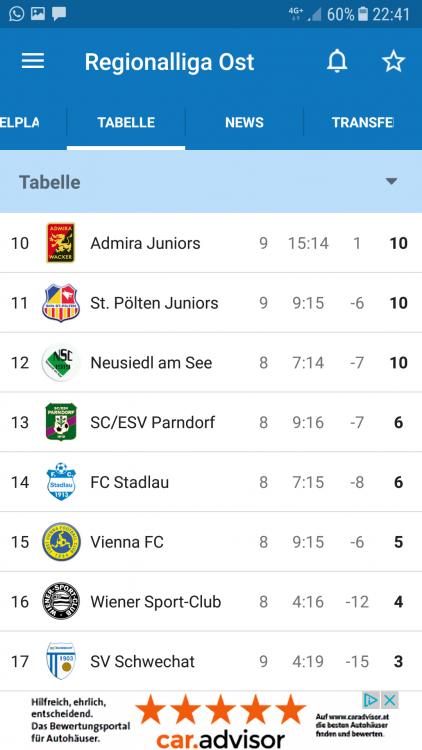Screen dimensions: 422x750
Task: Click the FC Stadlau club badge
Action: (x=61, y=482)
